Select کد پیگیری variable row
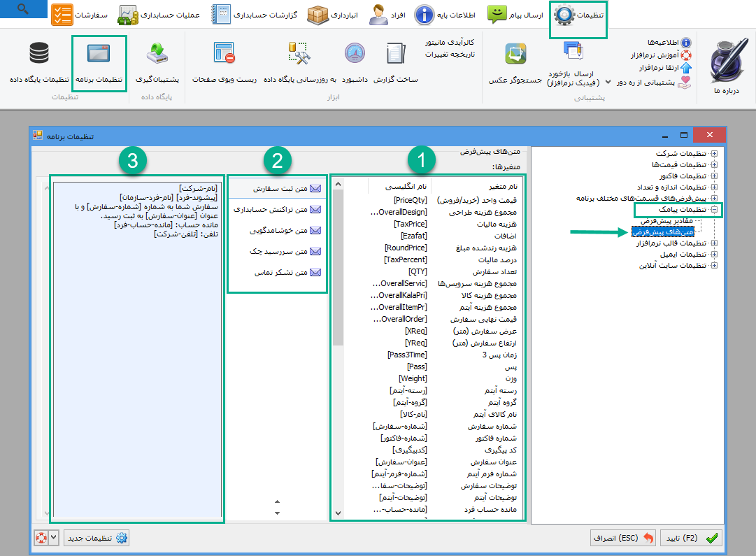Image resolution: width=756 pixels, height=556 pixels. coord(434,450)
